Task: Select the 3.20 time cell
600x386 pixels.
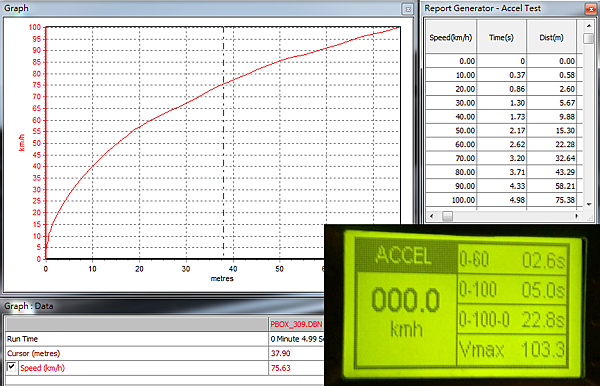Action: 501,158
